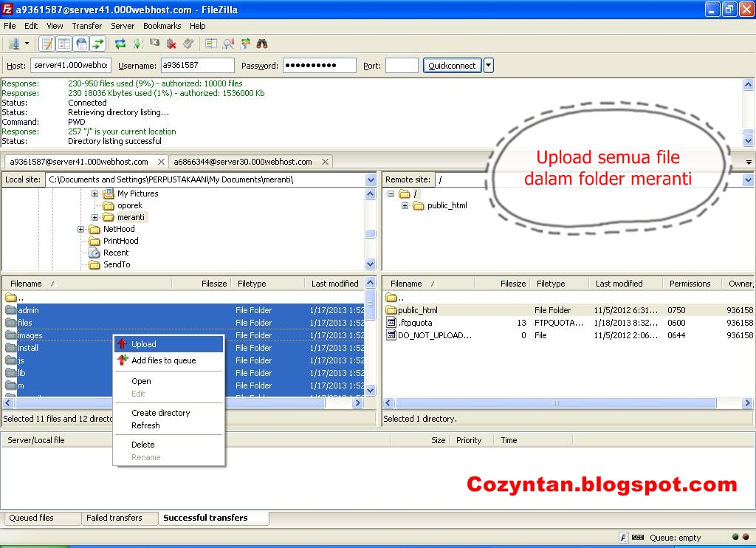
Task: Sort local list by Filesize column
Action: (202, 284)
